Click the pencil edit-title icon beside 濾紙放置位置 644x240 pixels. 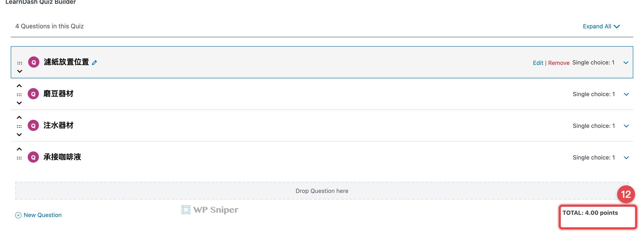(x=95, y=63)
